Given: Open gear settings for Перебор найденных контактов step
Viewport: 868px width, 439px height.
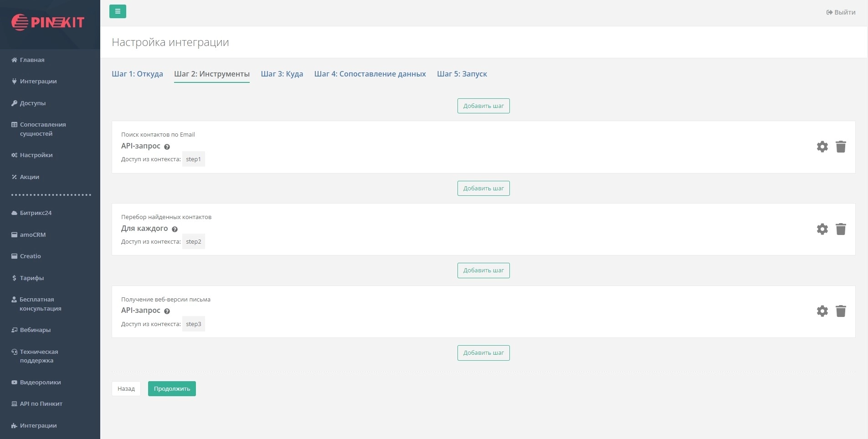Looking at the screenshot, I should click(x=822, y=229).
